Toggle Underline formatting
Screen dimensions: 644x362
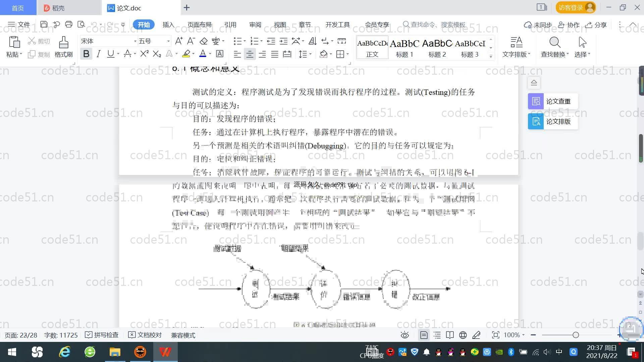tap(110, 54)
